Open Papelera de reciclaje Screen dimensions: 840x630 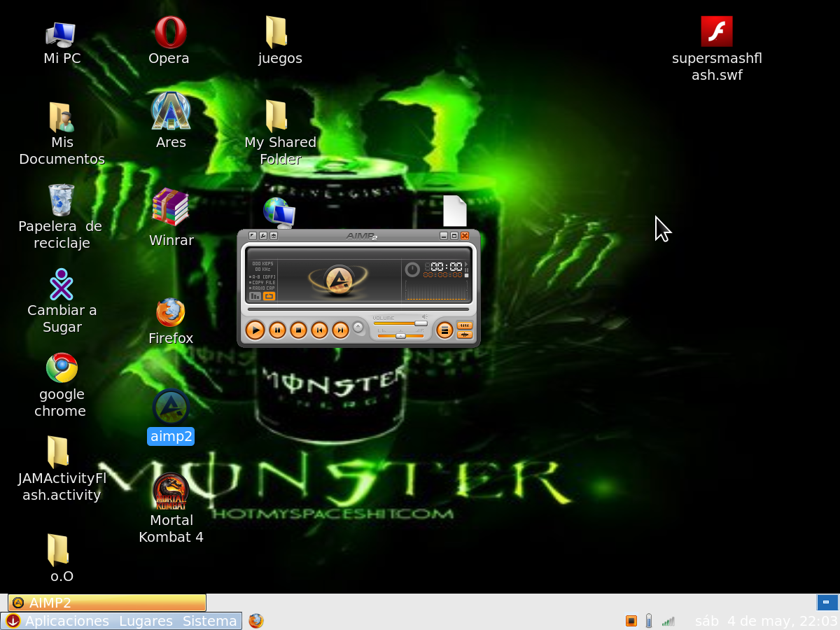tap(61, 217)
